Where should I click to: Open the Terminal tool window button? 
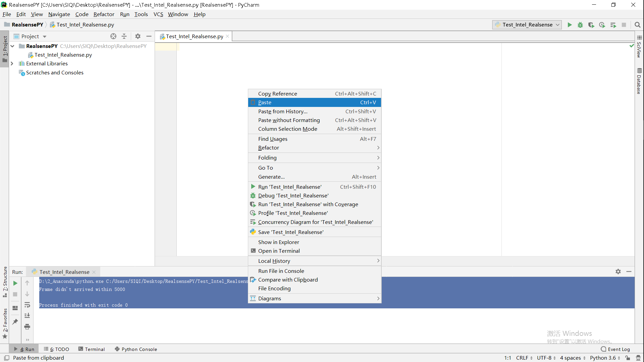point(92,349)
